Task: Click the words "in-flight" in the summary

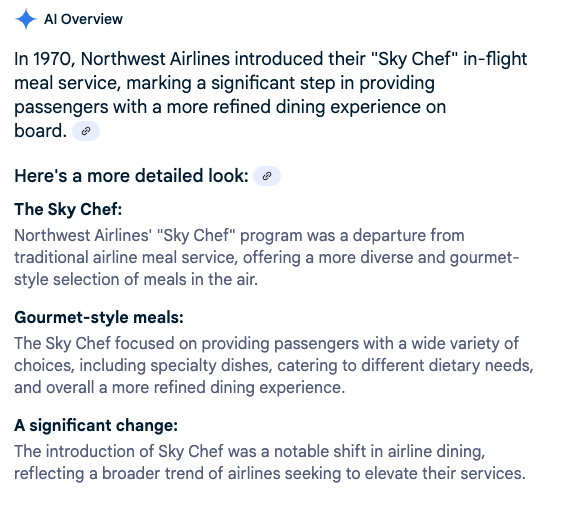Action: [x=495, y=59]
